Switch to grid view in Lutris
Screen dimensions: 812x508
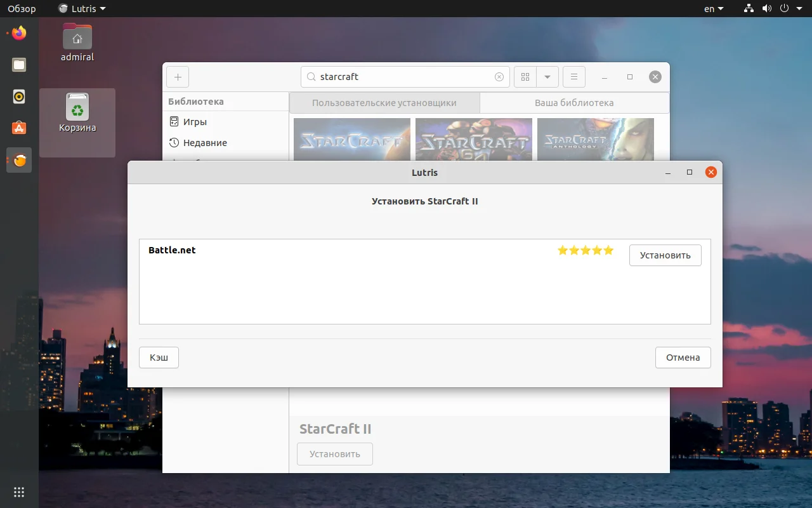coord(525,77)
